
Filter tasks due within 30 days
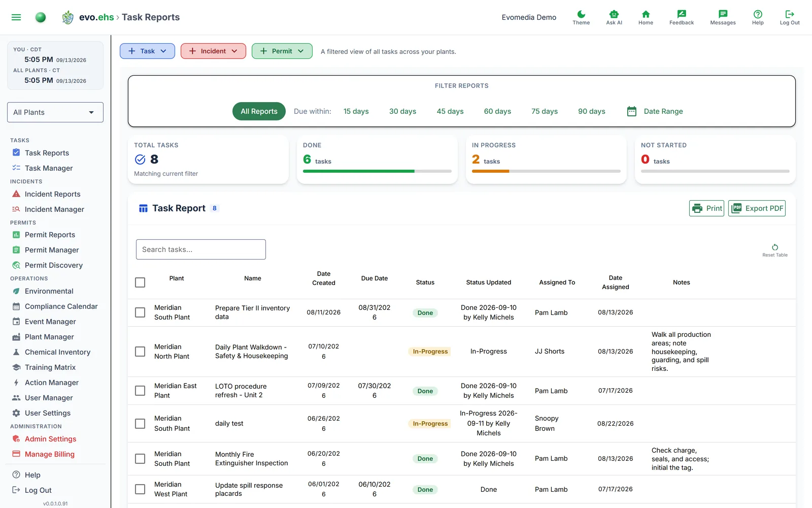click(x=402, y=111)
